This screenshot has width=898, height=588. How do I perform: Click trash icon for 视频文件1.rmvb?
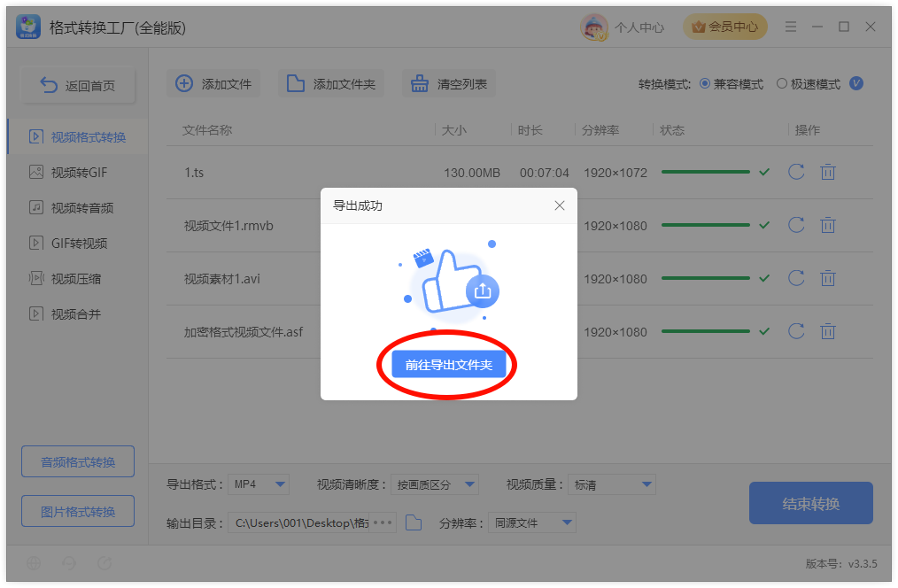coord(827,225)
